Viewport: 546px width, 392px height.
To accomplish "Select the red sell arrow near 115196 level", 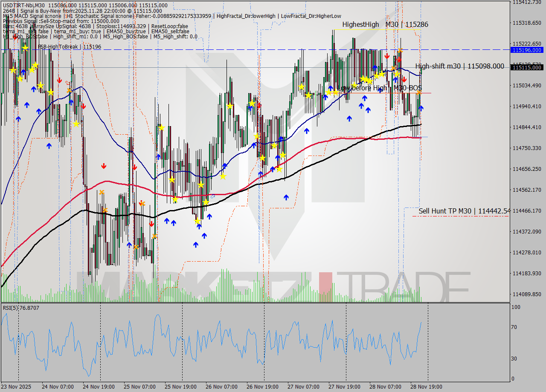I will [387, 56].
